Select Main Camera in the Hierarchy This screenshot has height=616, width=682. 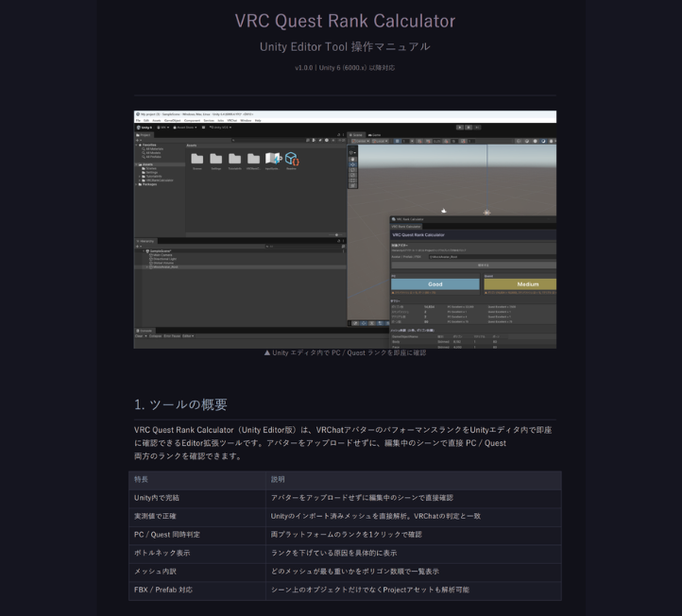point(161,255)
